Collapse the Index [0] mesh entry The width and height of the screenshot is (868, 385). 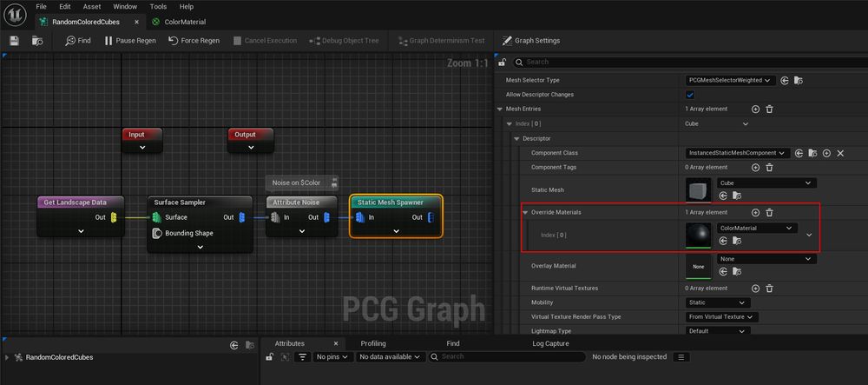pos(510,123)
